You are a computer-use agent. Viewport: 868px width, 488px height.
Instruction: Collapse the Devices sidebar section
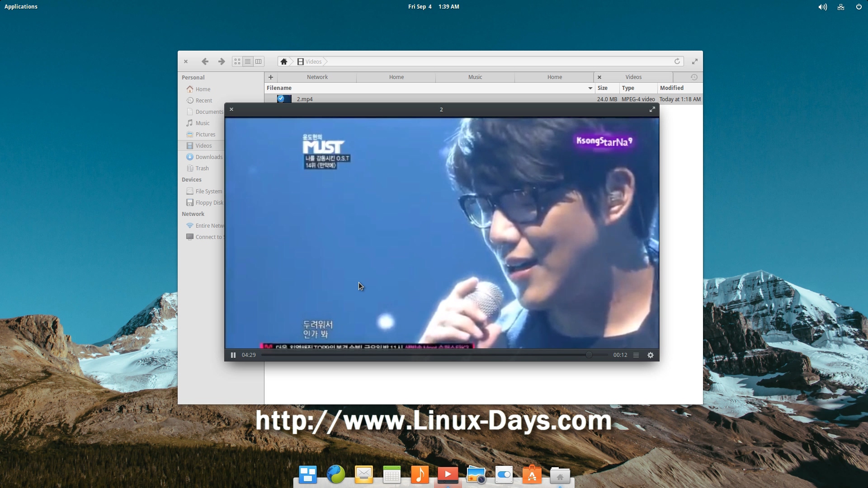[x=192, y=180]
